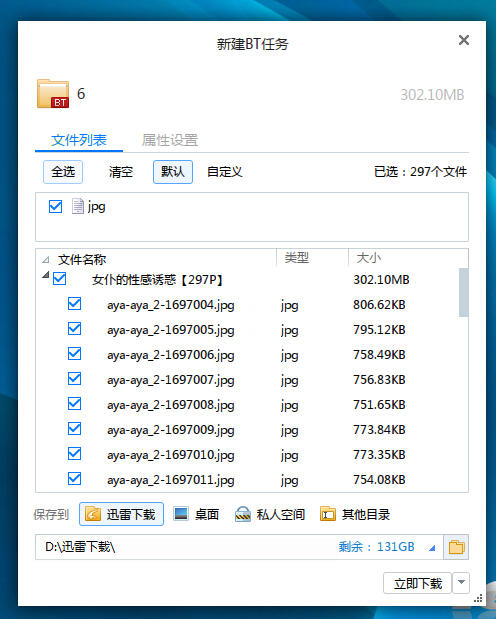496x619 pixels.
Task: Choose the 私人空间 private space icon
Action: [x=243, y=514]
